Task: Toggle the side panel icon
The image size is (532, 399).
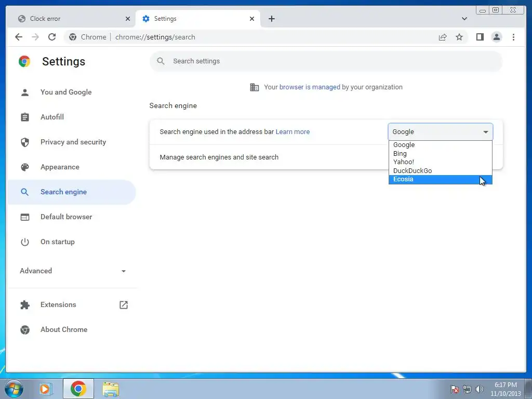Action: click(480, 37)
